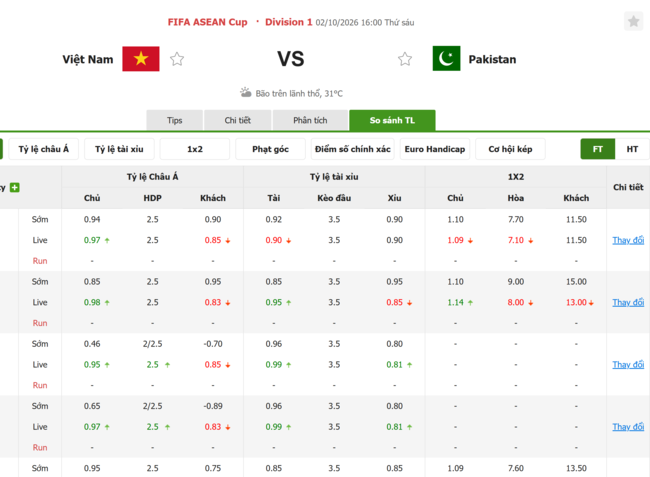Select Điểm số chính xác filter
Viewport: 650px width, 477px height.
353,149
